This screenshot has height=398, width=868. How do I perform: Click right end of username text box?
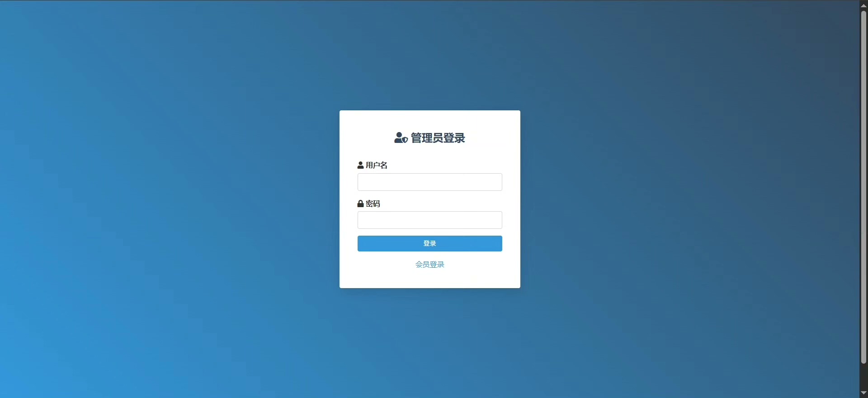[495, 182]
